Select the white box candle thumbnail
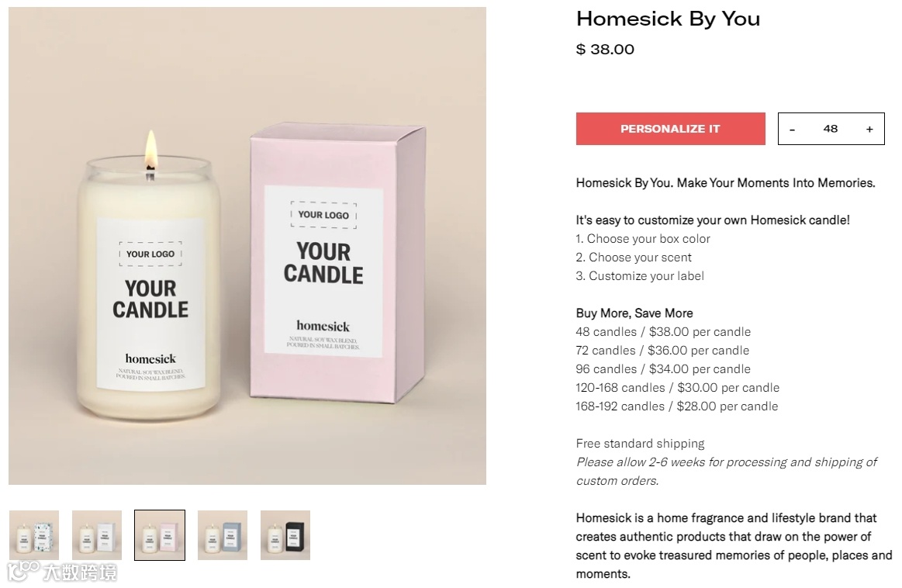 (97, 535)
